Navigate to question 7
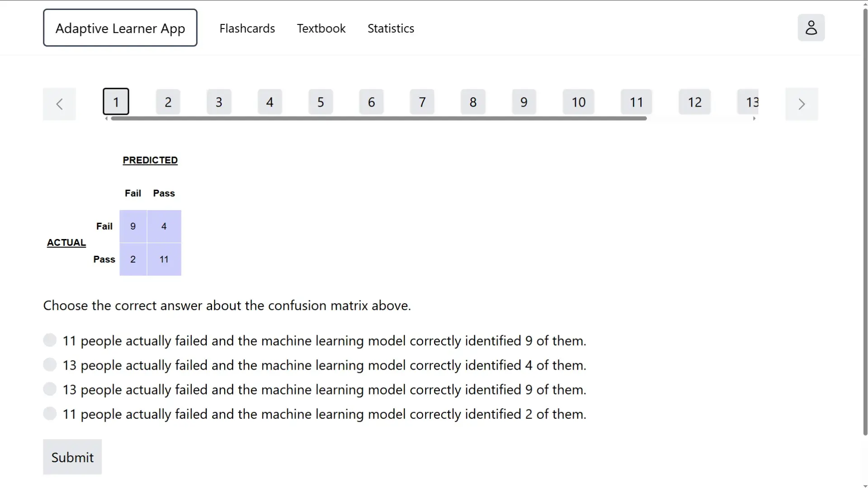This screenshot has width=868, height=488. tap(421, 101)
